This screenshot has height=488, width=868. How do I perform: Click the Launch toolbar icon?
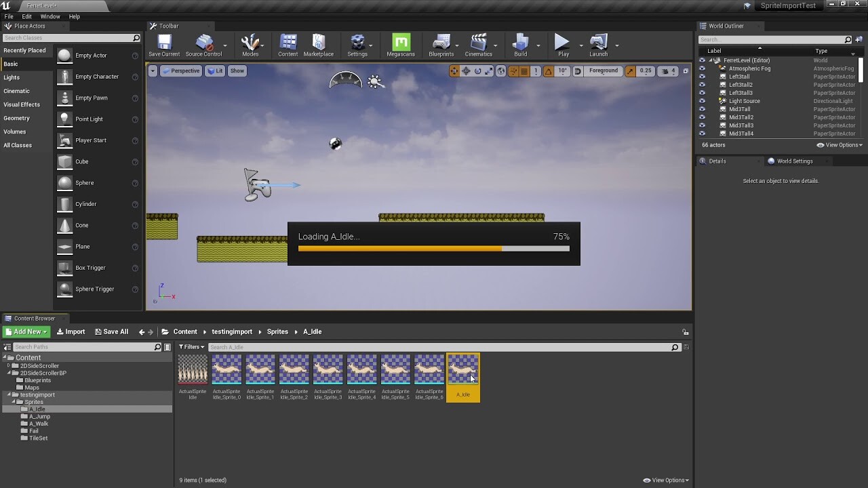click(598, 42)
